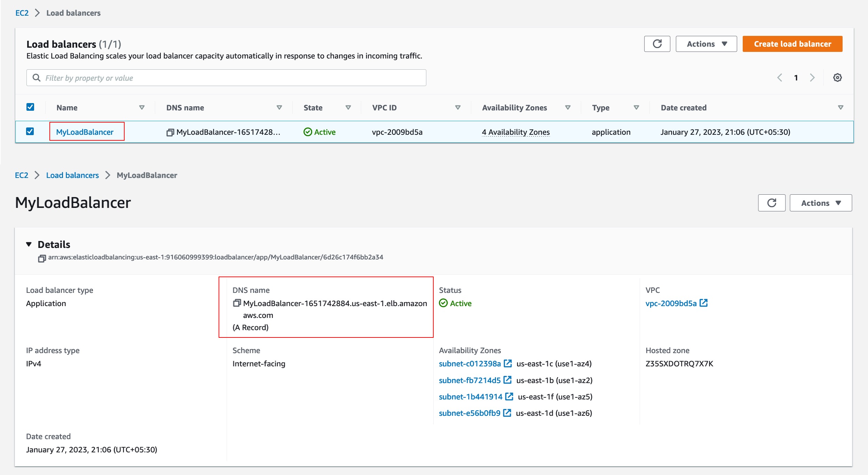Open external link icon for subnet-fb7214d5
This screenshot has width=868, height=475.
(508, 380)
